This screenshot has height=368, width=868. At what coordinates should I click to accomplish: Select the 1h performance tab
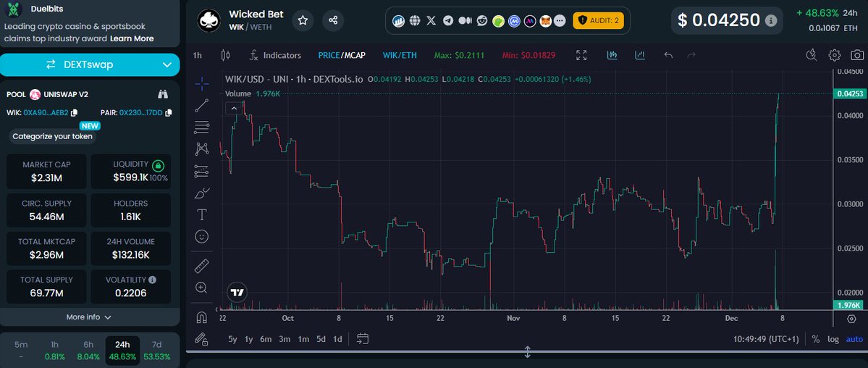pos(55,351)
